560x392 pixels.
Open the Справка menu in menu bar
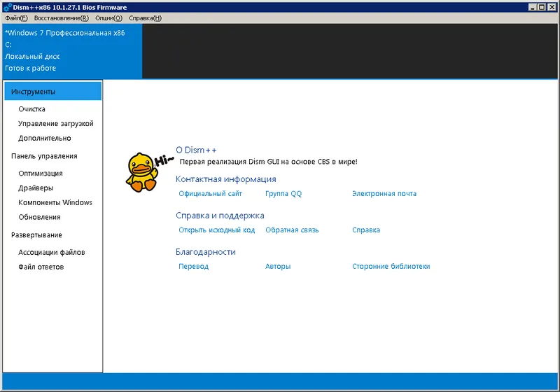click(x=145, y=18)
